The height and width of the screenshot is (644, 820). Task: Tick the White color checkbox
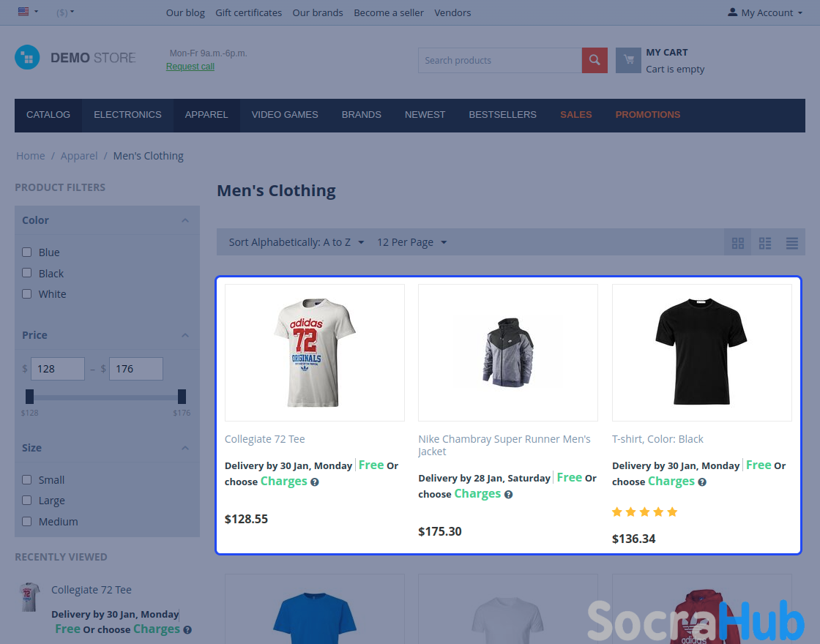(x=26, y=293)
